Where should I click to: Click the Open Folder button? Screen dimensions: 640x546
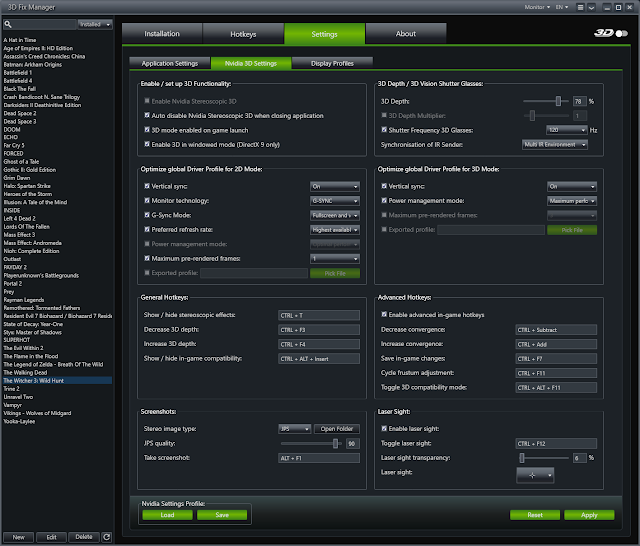pyautogui.click(x=337, y=429)
